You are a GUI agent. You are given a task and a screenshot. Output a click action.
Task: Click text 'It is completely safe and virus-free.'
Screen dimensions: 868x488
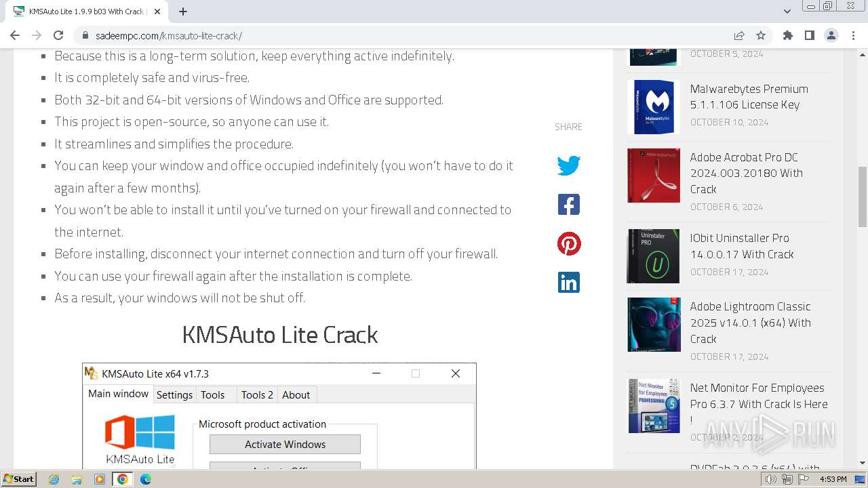click(152, 78)
